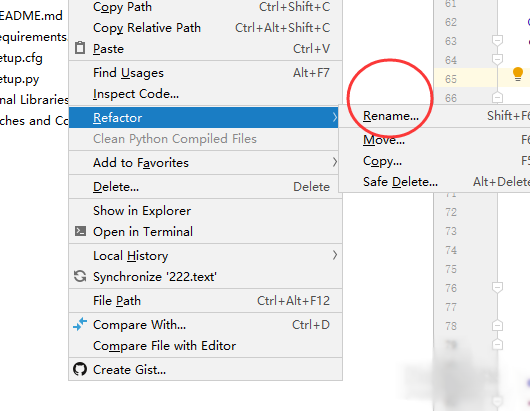Toggle the fold marker at line 78
Screen dimensions: 530x411
pyautogui.click(x=497, y=326)
